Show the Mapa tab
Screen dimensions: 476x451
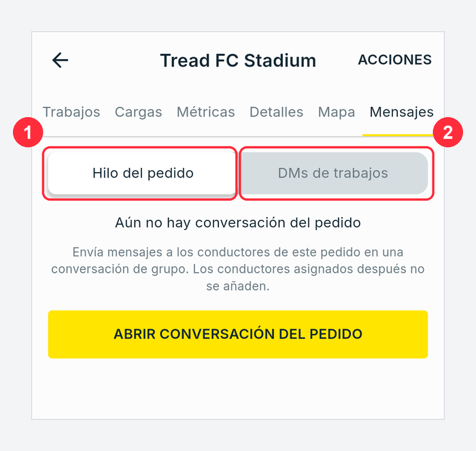pos(337,112)
